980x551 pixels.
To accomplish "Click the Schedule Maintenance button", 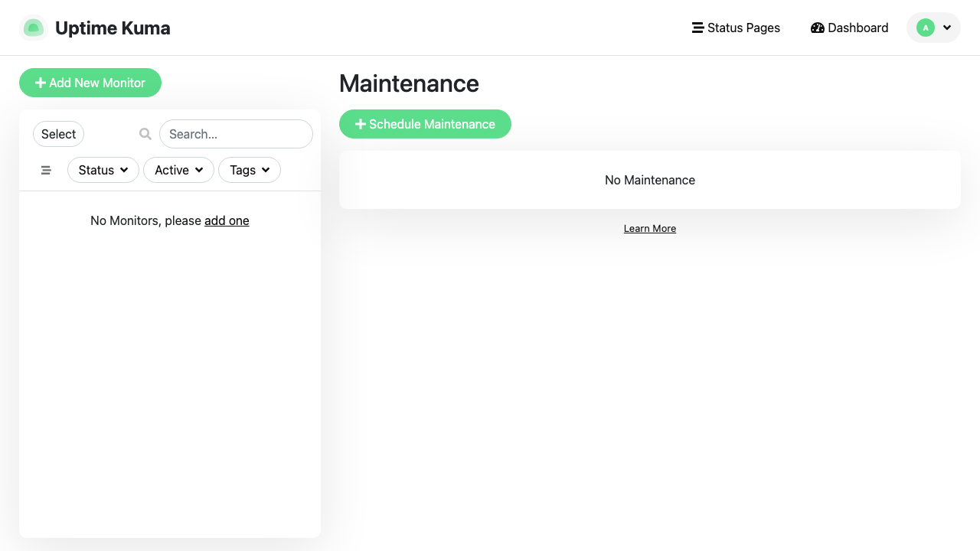I will [425, 124].
